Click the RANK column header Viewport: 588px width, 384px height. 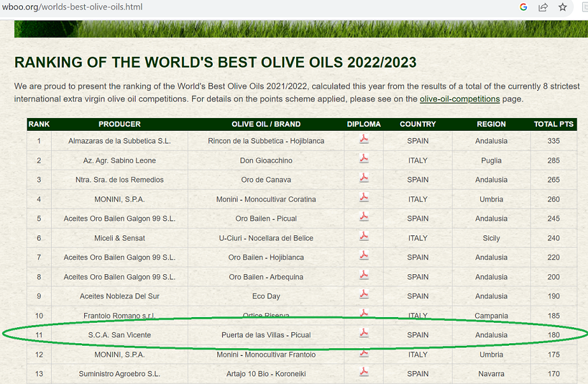click(x=39, y=124)
